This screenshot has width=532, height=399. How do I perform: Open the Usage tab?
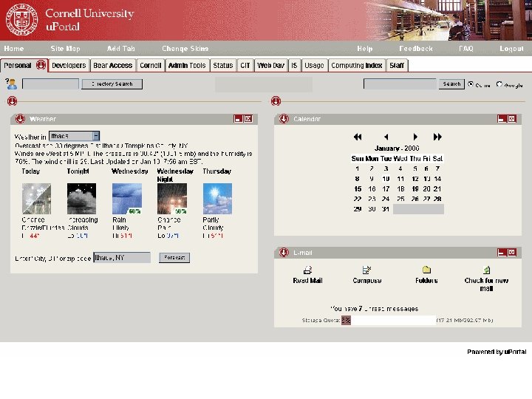314,66
